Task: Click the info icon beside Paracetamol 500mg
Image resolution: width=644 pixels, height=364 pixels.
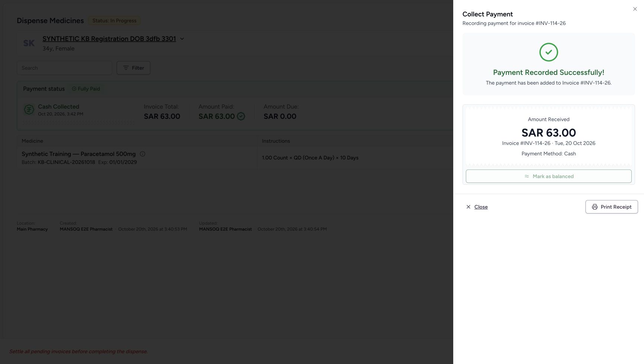Action: 142,154
